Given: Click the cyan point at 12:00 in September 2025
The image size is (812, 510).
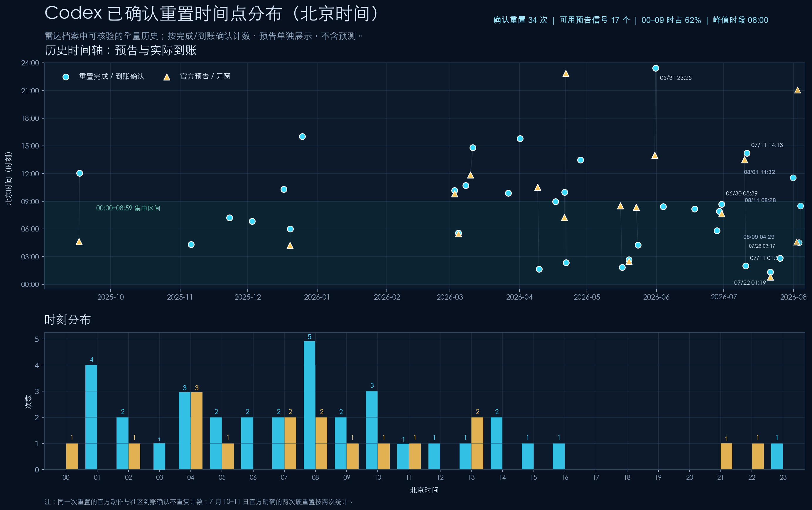Looking at the screenshot, I should pos(80,173).
